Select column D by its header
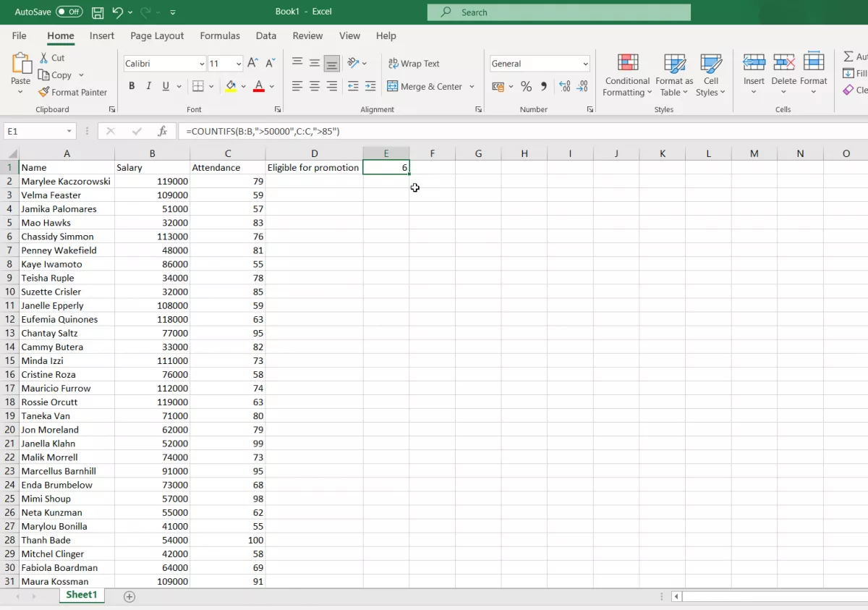868x610 pixels. tap(315, 153)
